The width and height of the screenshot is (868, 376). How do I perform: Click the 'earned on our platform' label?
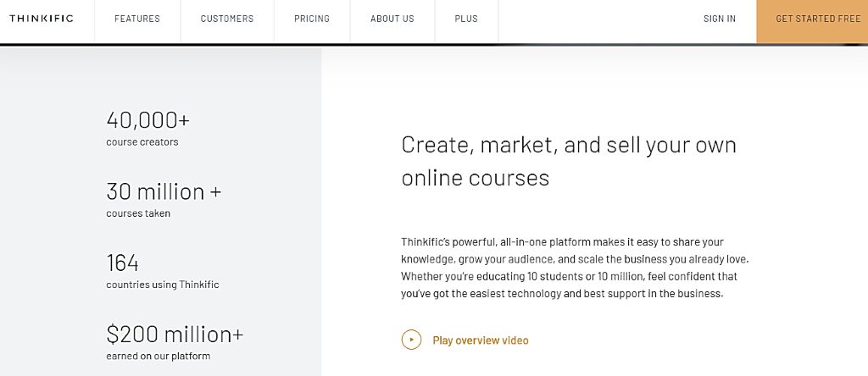159,356
